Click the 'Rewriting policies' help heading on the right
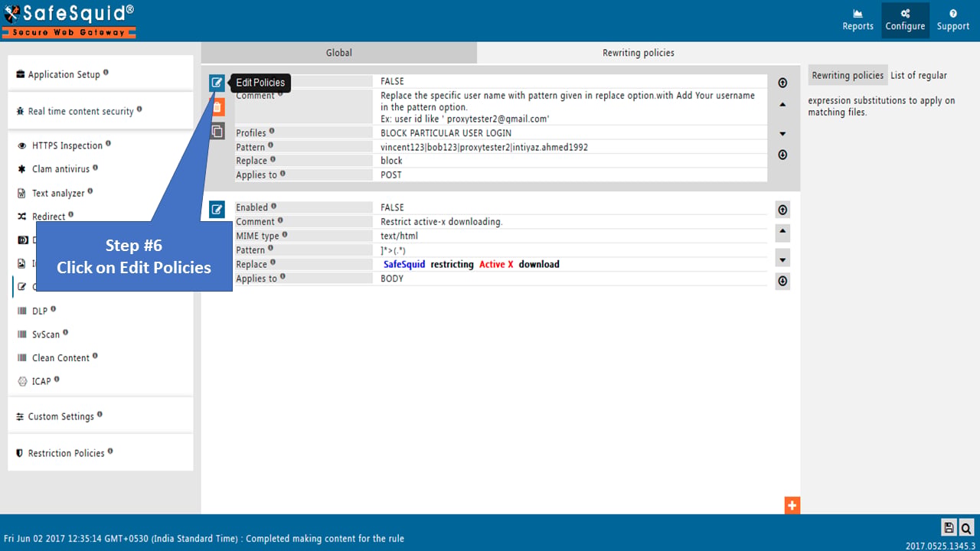Screen dimensions: 980x551 pyautogui.click(x=848, y=75)
